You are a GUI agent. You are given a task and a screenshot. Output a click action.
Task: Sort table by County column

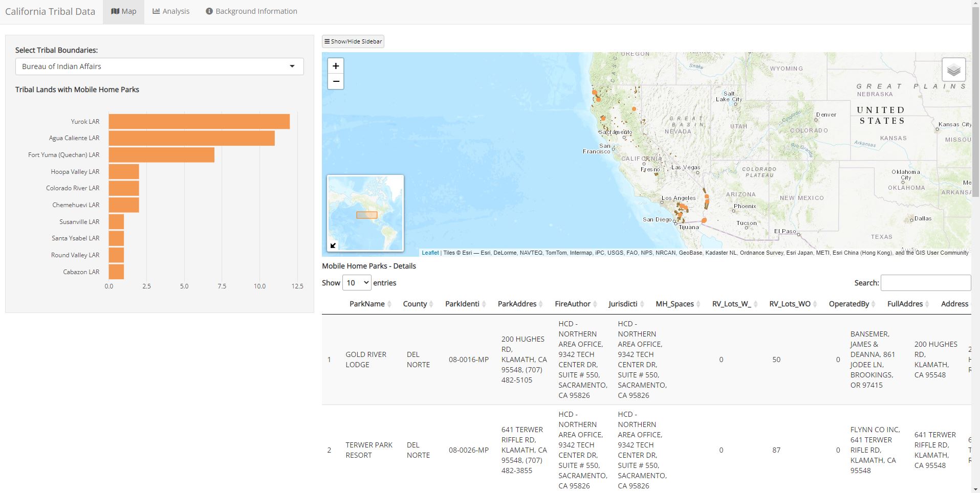click(x=418, y=304)
